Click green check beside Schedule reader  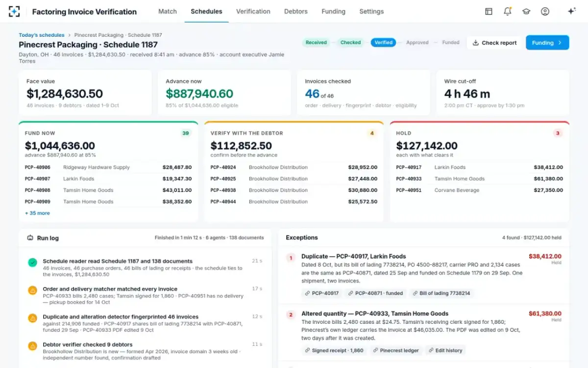(32, 263)
